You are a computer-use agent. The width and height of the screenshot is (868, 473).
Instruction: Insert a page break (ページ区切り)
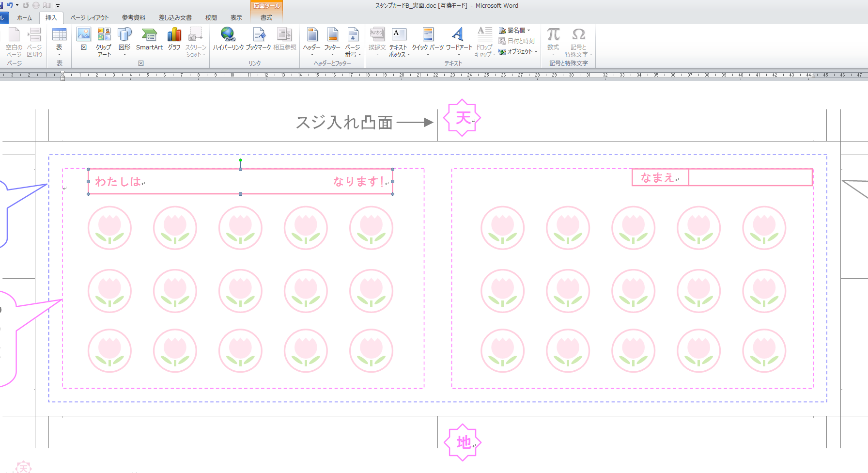tap(34, 41)
